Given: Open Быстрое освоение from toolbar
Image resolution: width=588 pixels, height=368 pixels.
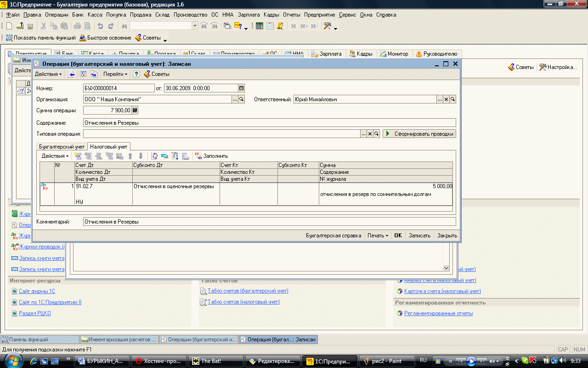Looking at the screenshot, I should (x=105, y=38).
